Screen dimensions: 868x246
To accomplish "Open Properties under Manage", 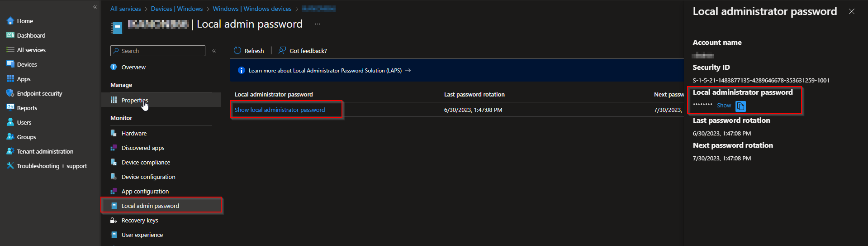I will (134, 100).
